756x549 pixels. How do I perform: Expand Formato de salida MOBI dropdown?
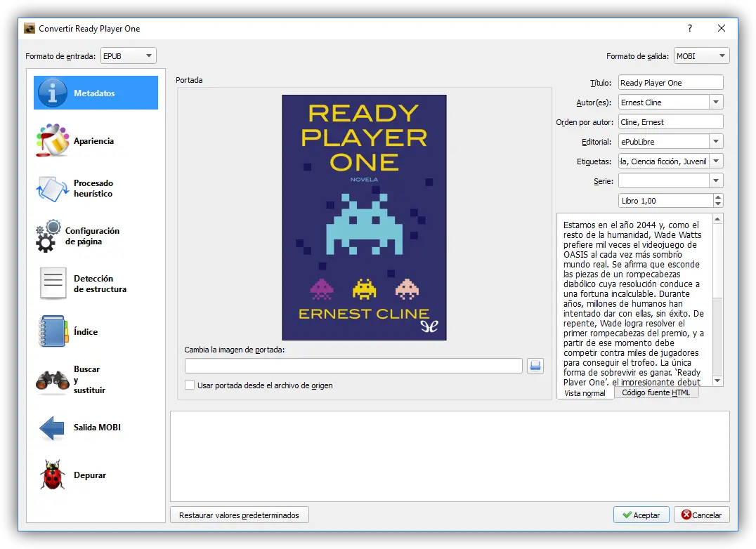[x=701, y=56]
